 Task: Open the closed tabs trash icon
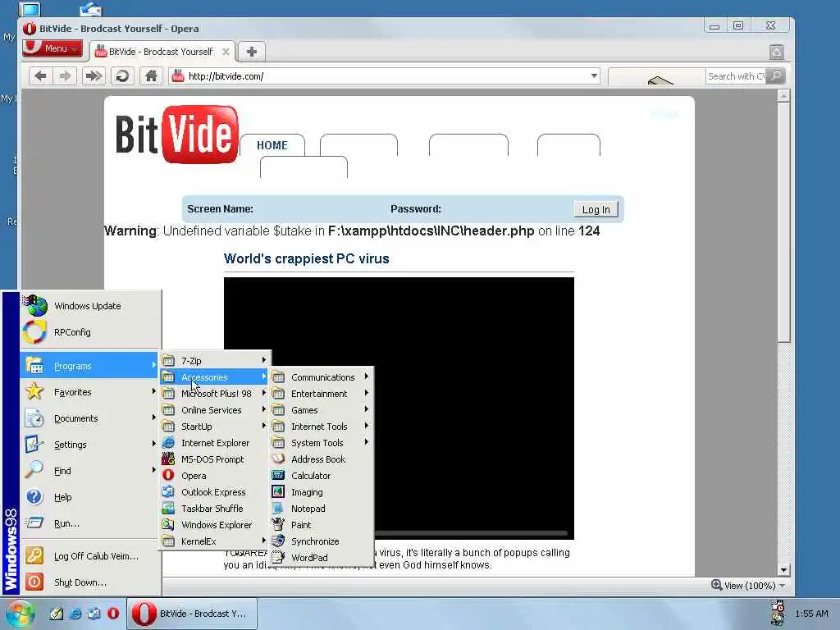tap(776, 52)
